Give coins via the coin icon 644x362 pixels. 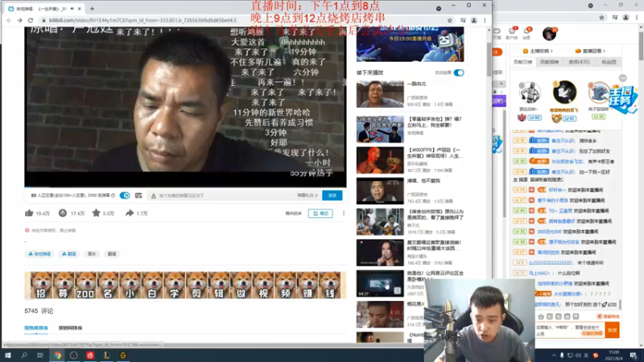click(63, 213)
